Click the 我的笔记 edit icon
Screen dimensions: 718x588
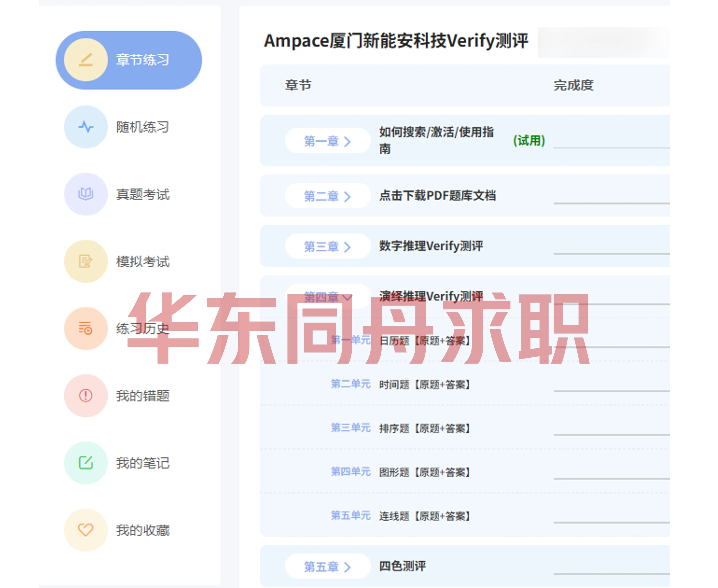pos(86,463)
